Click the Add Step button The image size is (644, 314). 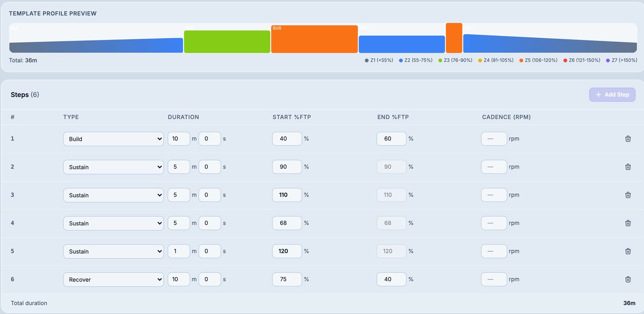pyautogui.click(x=612, y=95)
